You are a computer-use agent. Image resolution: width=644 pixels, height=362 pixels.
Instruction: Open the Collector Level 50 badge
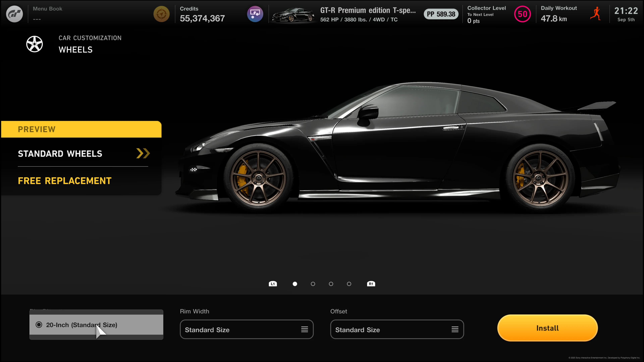[522, 14]
